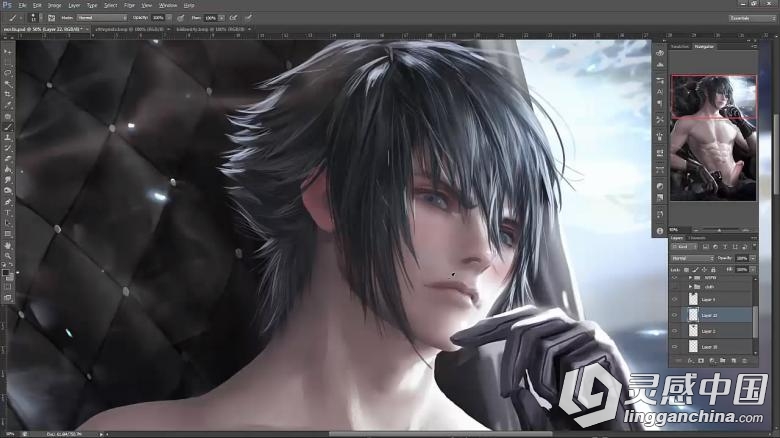This screenshot has height=438, width=780.
Task: Select the Eyedropper tool
Action: pyautogui.click(x=7, y=105)
